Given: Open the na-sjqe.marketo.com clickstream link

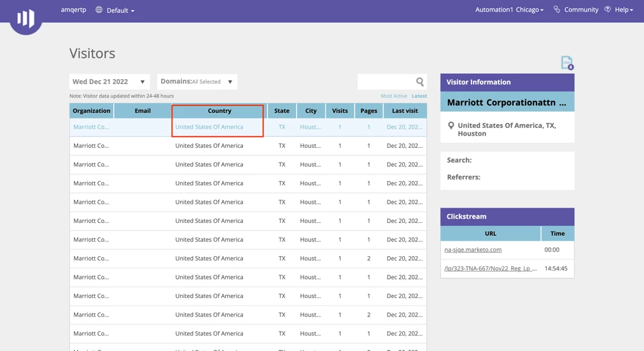Looking at the screenshot, I should 473,250.
